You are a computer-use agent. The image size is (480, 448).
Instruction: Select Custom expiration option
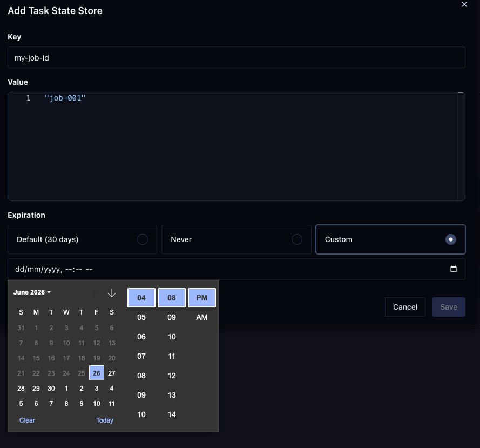(x=390, y=239)
